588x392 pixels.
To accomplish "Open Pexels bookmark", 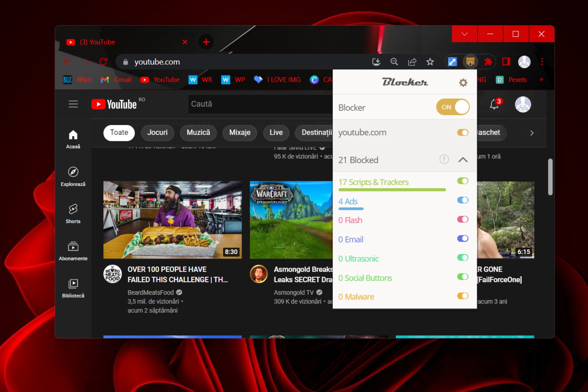I will pyautogui.click(x=511, y=80).
